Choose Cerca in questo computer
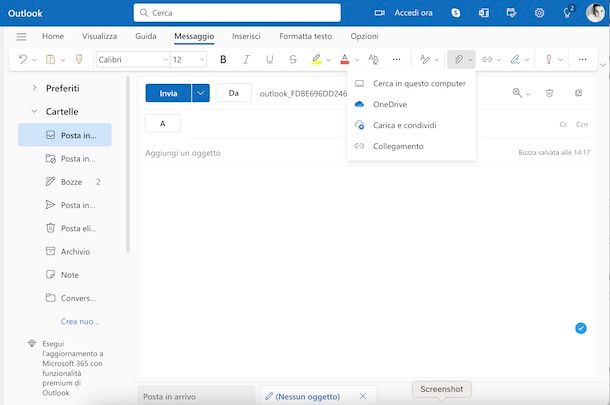This screenshot has width=610, height=405. [411, 83]
